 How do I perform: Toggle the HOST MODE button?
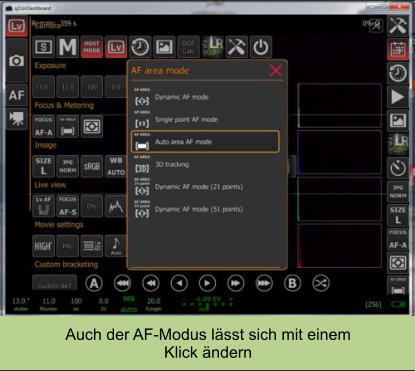tap(92, 47)
